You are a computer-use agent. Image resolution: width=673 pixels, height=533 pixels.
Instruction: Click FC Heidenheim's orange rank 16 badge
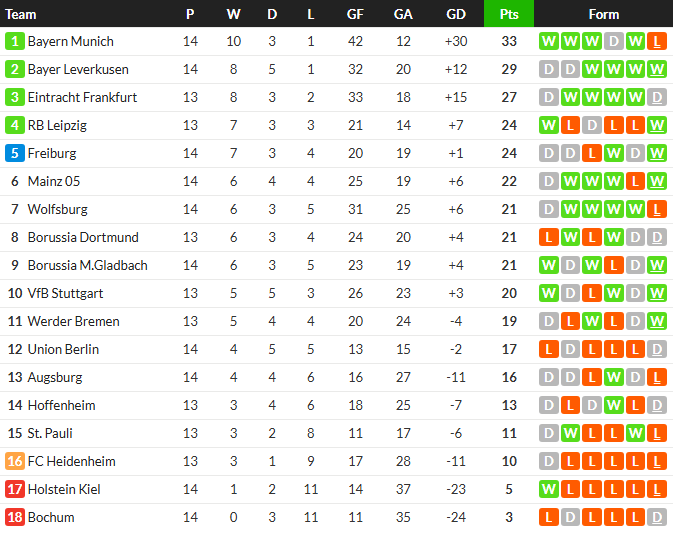[x=14, y=461]
